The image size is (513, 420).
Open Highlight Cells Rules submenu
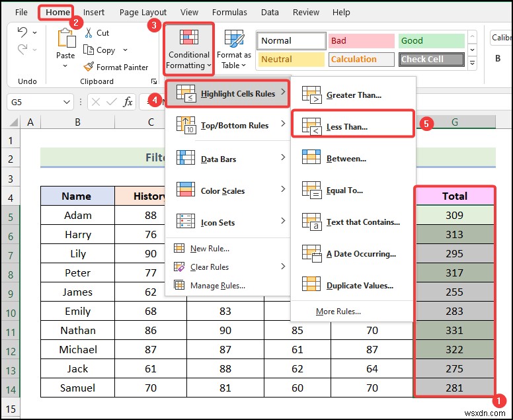click(227, 94)
